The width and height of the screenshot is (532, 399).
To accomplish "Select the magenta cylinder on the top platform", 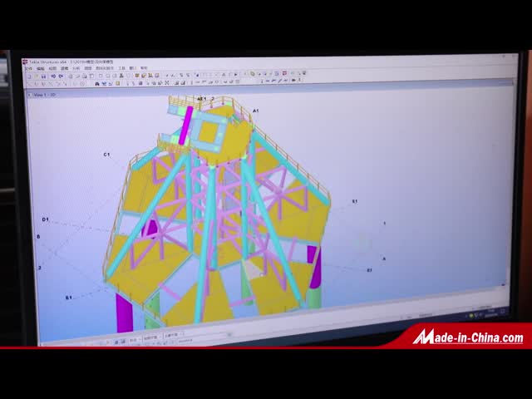I will tap(186, 125).
